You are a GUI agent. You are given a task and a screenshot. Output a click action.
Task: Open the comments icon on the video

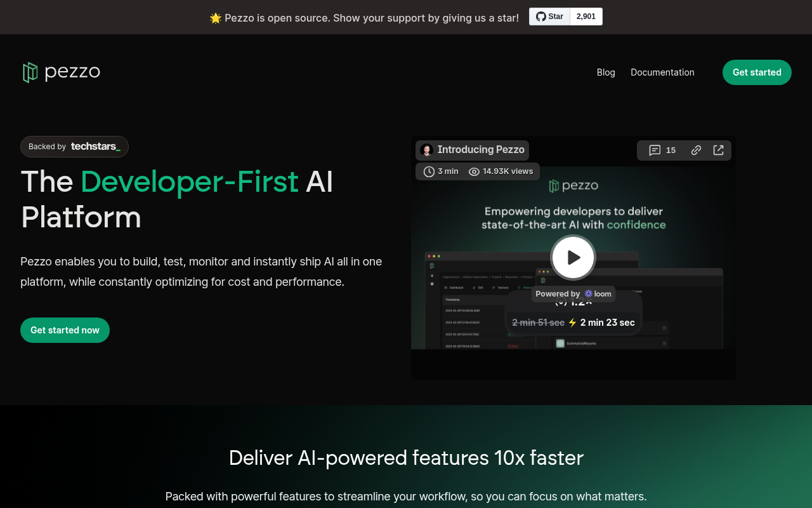pyautogui.click(x=655, y=150)
